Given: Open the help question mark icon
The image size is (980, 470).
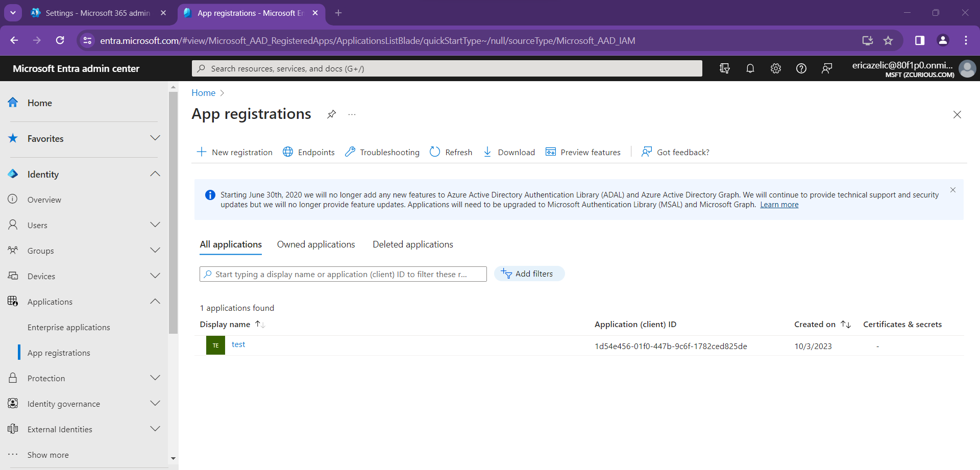Looking at the screenshot, I should [801, 68].
